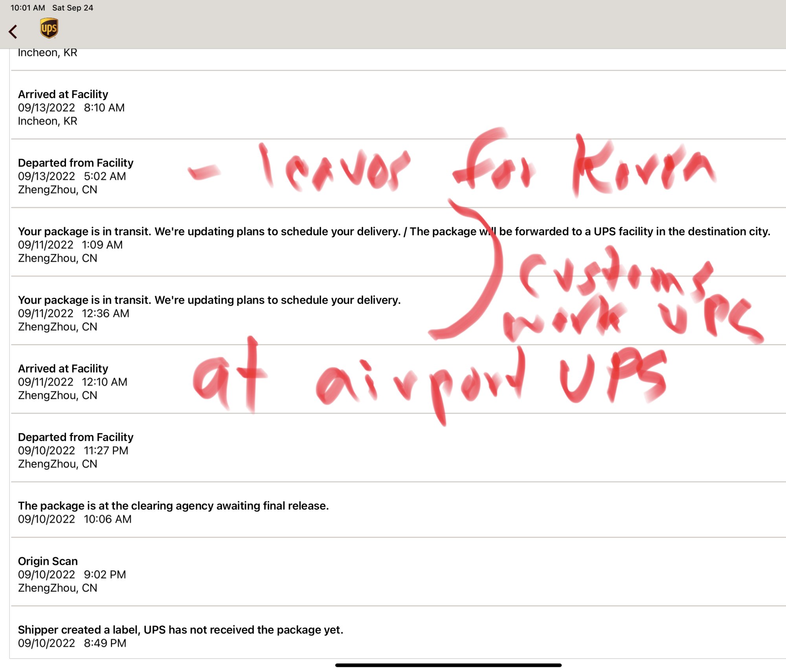Select Departed from Facility 5:02 AM entry
This screenshot has width=786, height=672.
(76, 163)
